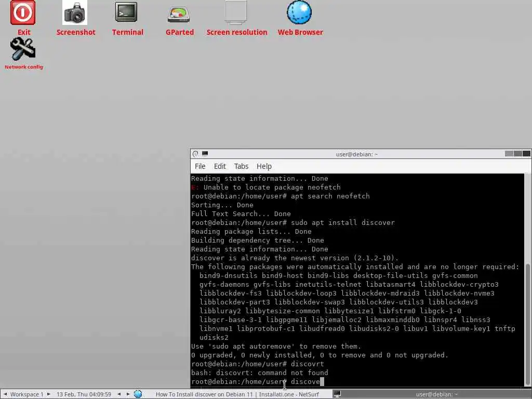Launch the Web Browser globe icon
The image size is (532, 399).
tap(299, 12)
